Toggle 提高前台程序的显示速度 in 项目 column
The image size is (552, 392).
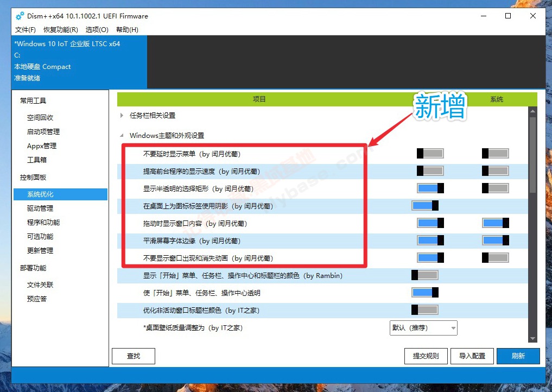click(430, 171)
